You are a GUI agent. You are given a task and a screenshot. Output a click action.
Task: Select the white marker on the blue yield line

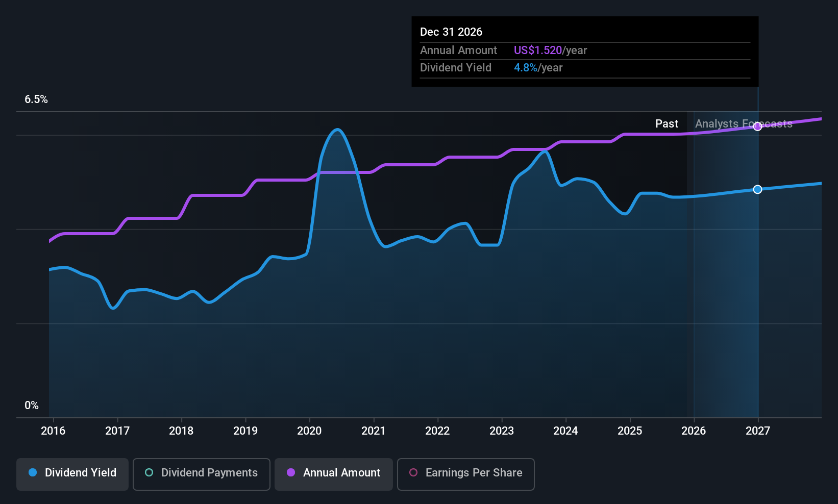(757, 189)
